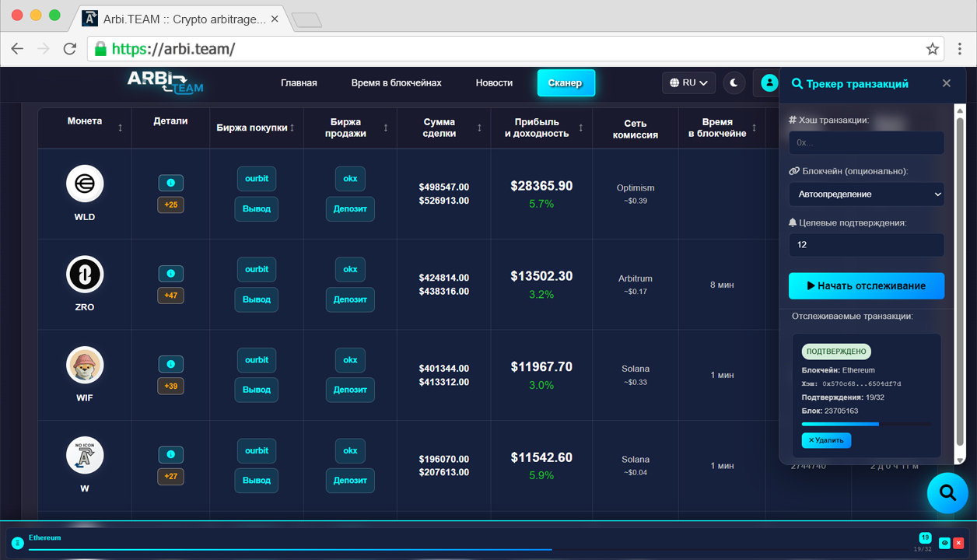Toggle visibility with the eye icon in bottom bar
This screenshot has width=977, height=560.
[944, 543]
